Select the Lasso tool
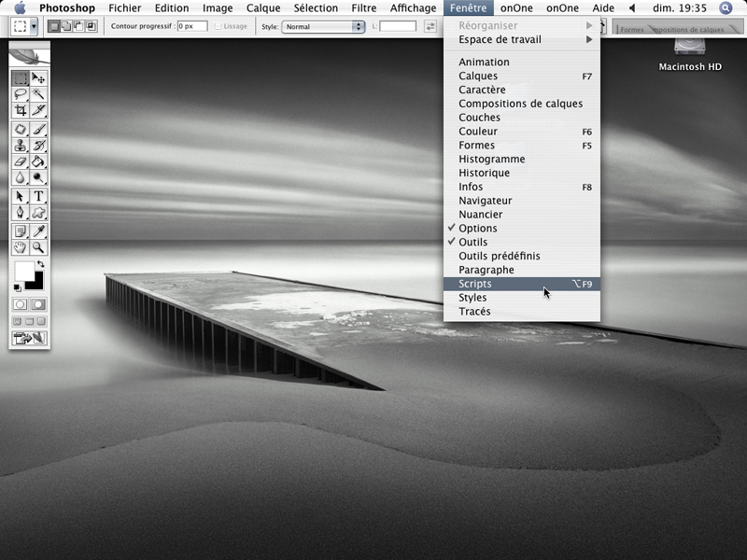Viewport: 747px width, 560px height. [x=20, y=94]
